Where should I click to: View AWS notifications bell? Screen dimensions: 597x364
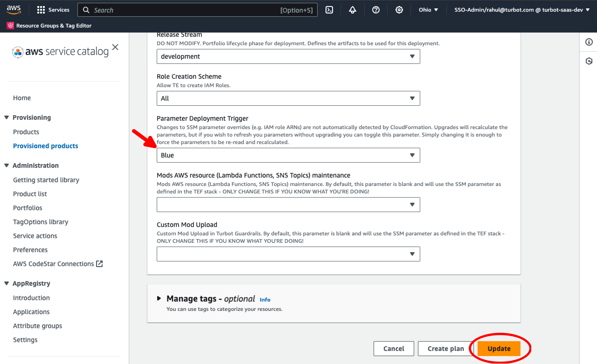(x=352, y=10)
